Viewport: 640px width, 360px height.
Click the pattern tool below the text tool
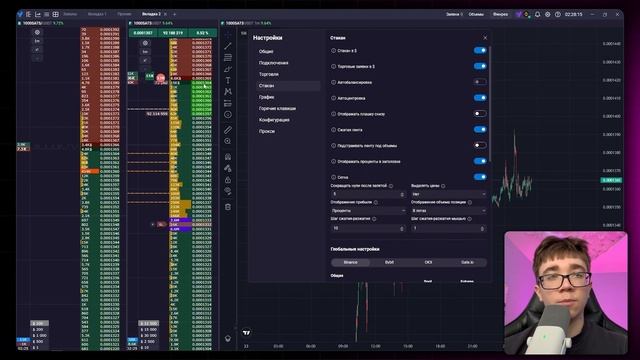click(228, 92)
